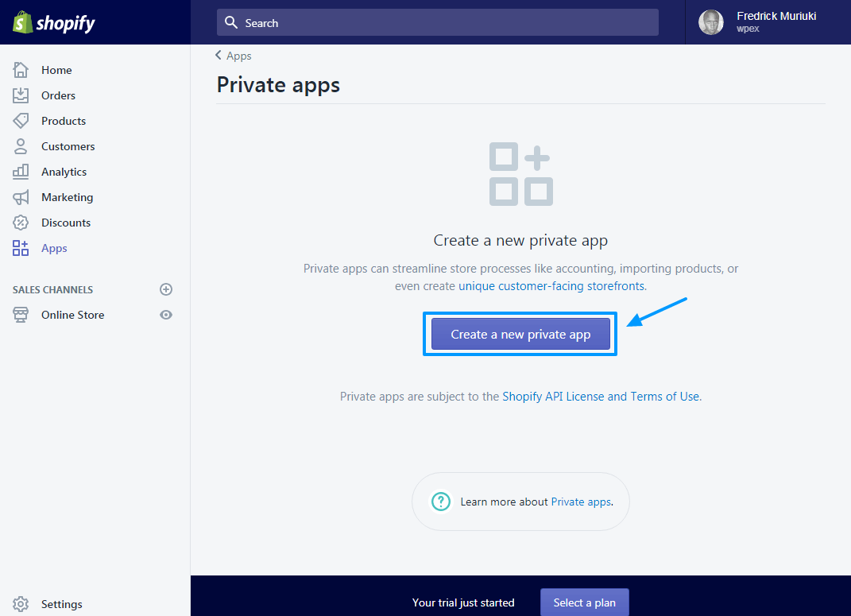Add a sales channel plus button

coord(166,289)
